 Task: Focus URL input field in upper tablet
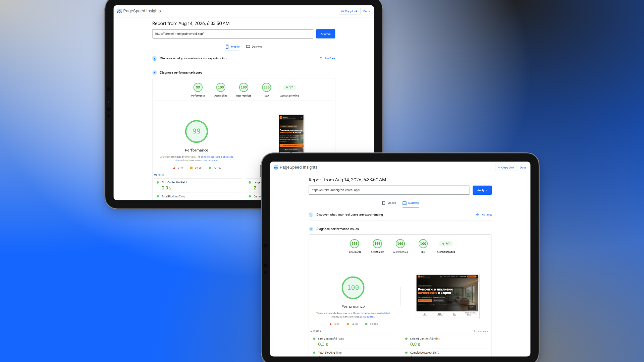click(233, 34)
